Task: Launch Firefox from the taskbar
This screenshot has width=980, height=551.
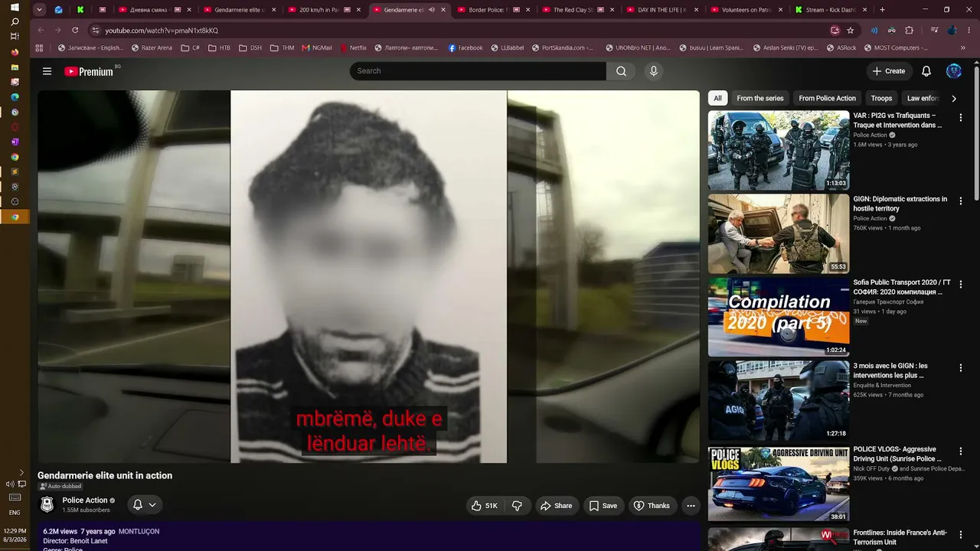Action: (15, 52)
